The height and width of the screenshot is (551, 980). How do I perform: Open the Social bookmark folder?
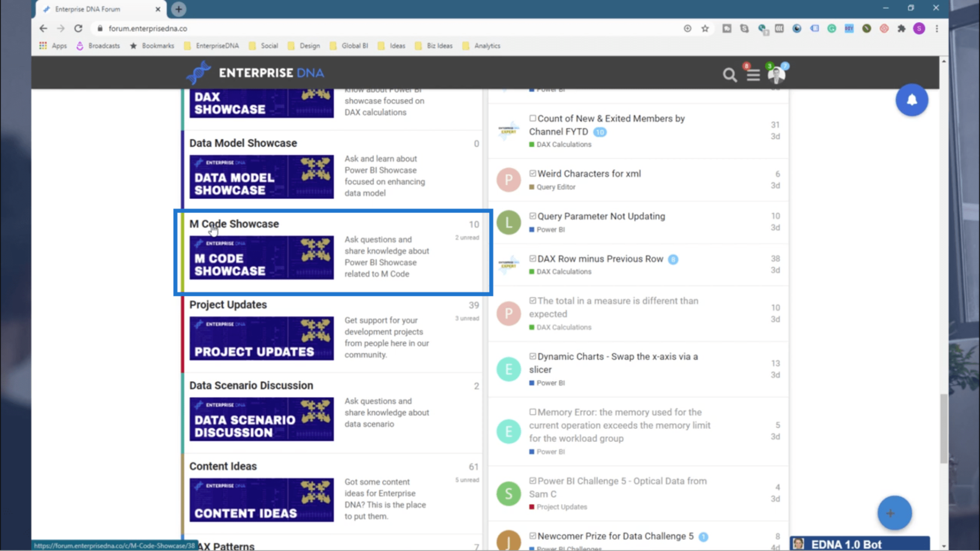pyautogui.click(x=263, y=45)
